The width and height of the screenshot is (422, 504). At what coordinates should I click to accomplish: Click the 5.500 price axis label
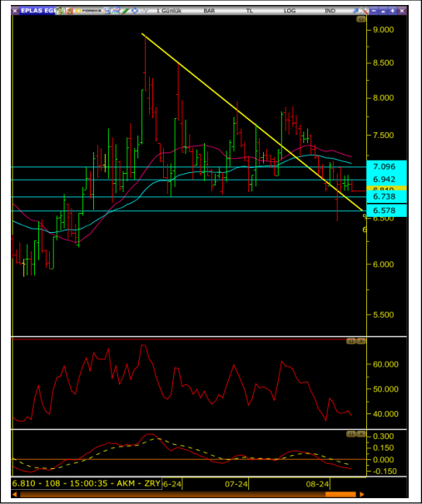(383, 315)
